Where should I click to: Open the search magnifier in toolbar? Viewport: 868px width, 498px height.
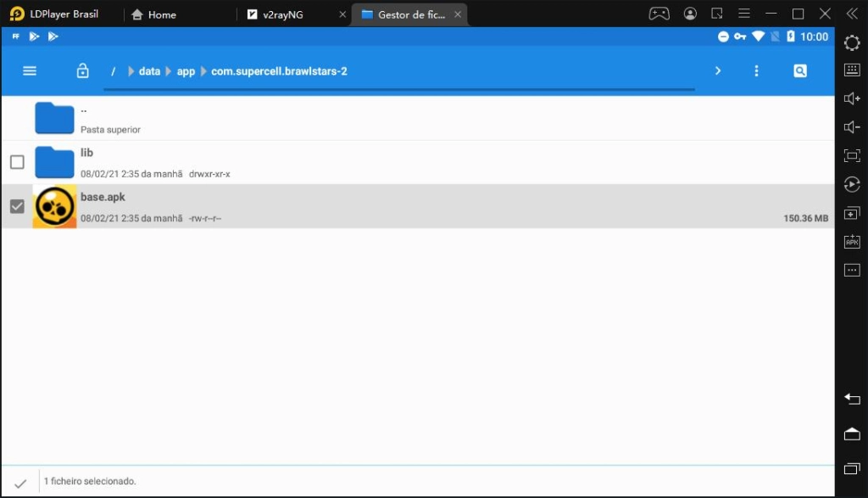[799, 71]
